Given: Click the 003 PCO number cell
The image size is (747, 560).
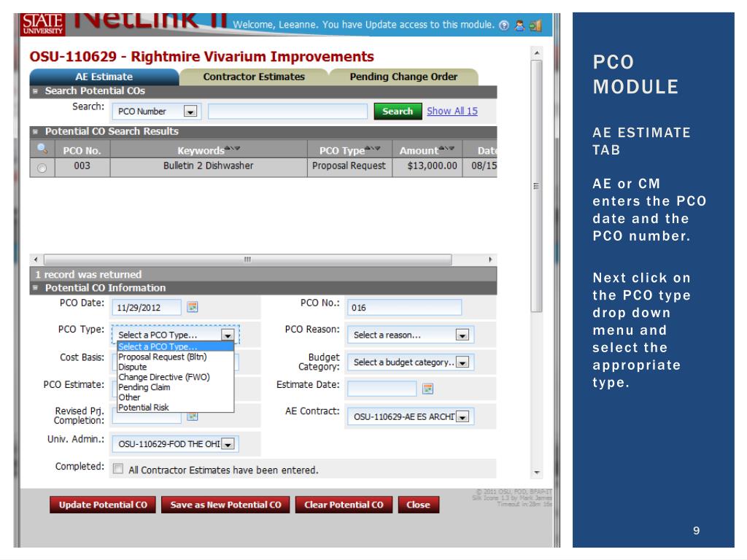Looking at the screenshot, I should [x=82, y=166].
